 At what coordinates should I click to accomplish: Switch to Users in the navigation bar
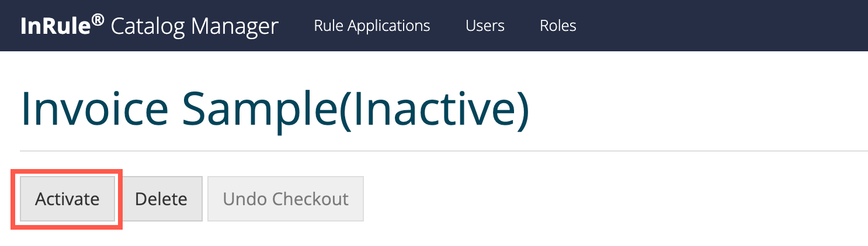(x=485, y=26)
